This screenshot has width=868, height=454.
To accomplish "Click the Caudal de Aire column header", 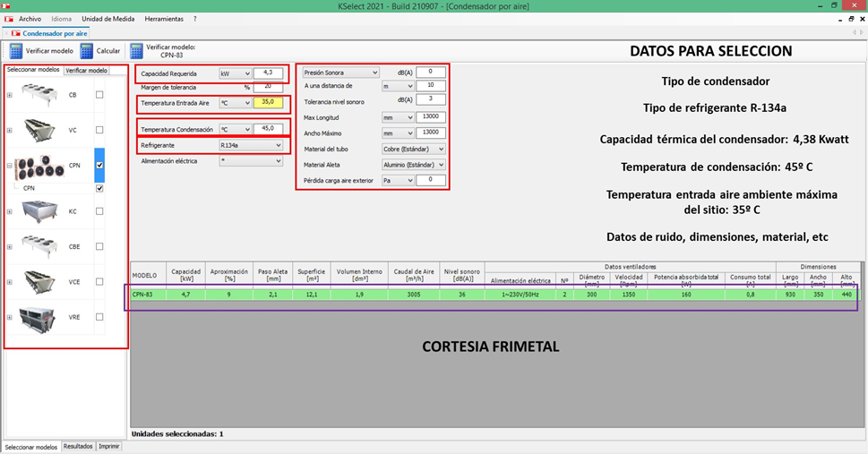I will 414,275.
